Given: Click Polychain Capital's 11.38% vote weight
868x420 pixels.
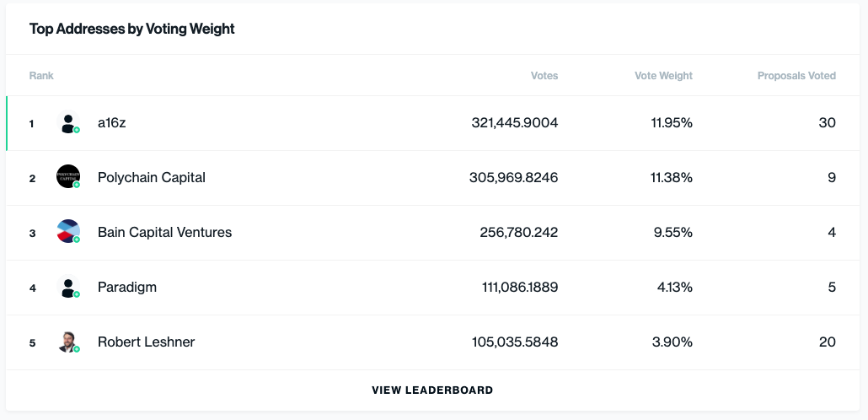Looking at the screenshot, I should point(672,178).
